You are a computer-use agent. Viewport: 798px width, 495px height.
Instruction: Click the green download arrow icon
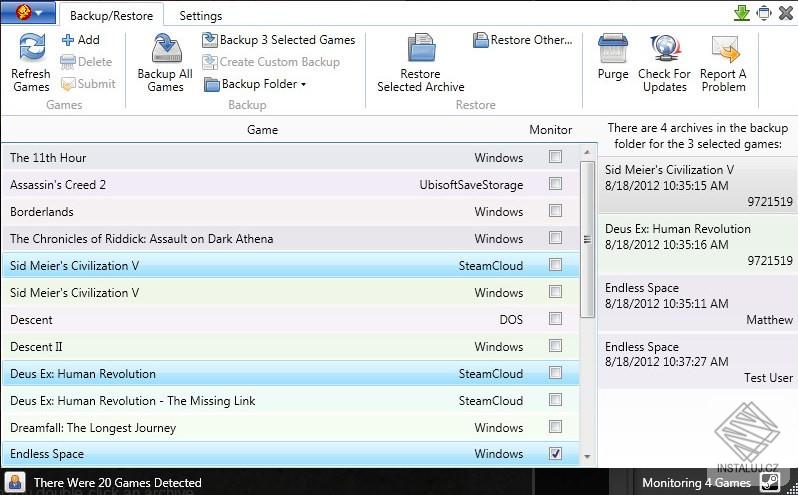click(742, 13)
